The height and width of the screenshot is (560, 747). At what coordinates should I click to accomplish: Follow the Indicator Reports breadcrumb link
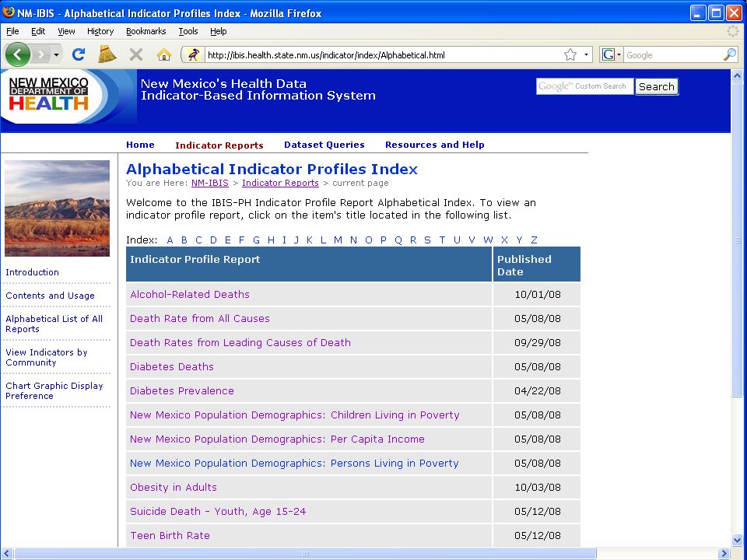pos(280,183)
